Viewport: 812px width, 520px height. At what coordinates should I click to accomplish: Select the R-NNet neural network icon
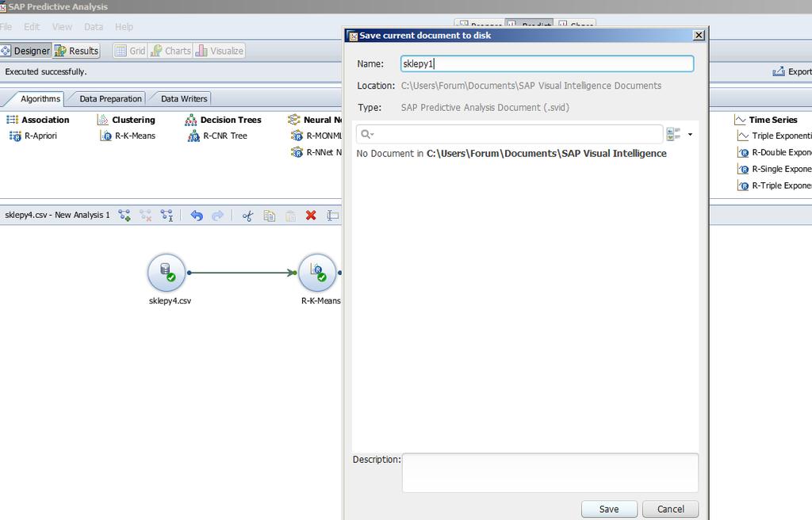[x=297, y=152]
